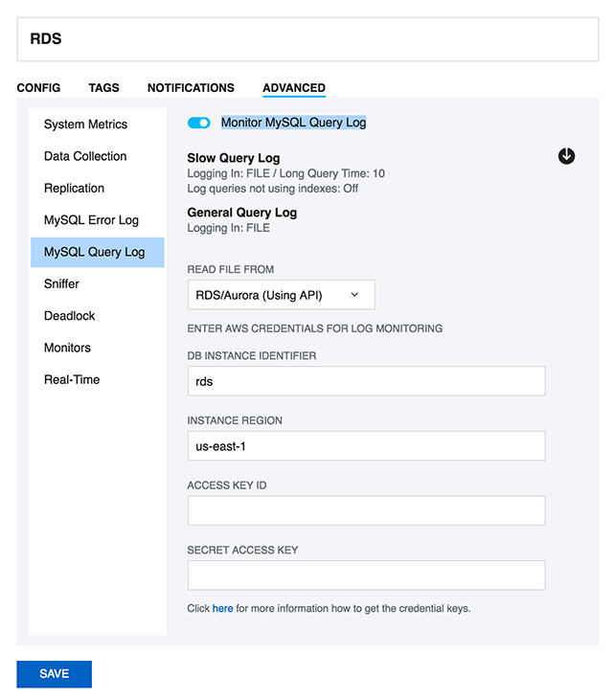This screenshot has height=700, width=614.
Task: Select System Metrics in sidebar
Action: point(85,124)
